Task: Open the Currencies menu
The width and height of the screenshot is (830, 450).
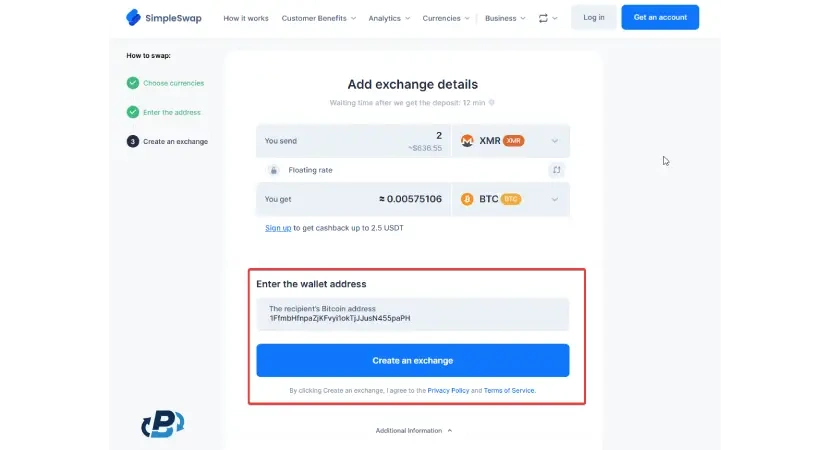Action: point(446,18)
